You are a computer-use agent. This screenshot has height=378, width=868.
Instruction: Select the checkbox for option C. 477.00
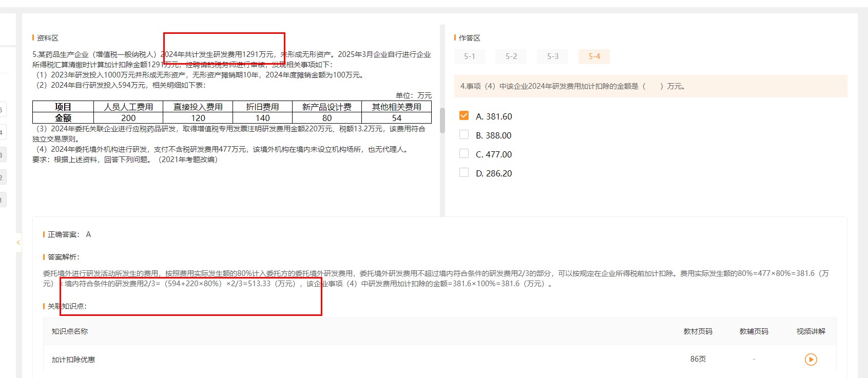tap(464, 154)
